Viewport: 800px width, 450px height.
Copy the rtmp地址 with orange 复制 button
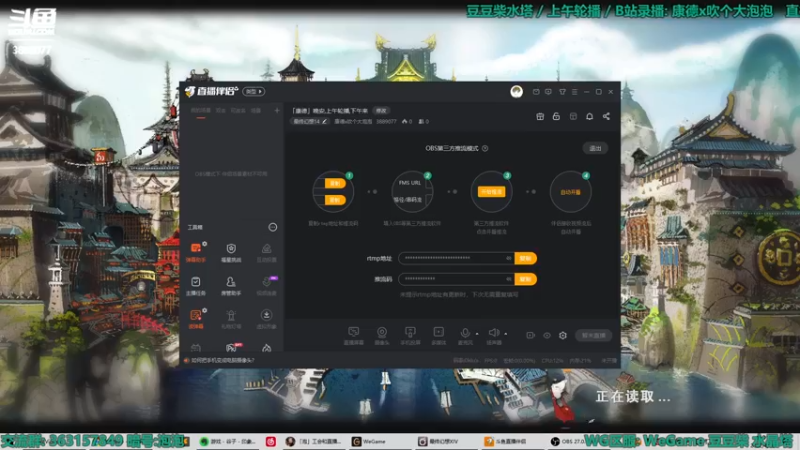[526, 258]
